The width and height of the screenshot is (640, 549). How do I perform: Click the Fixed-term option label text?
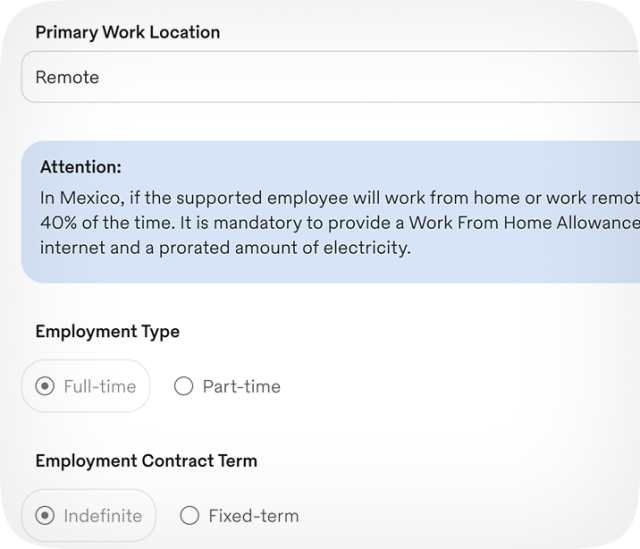pyautogui.click(x=253, y=516)
